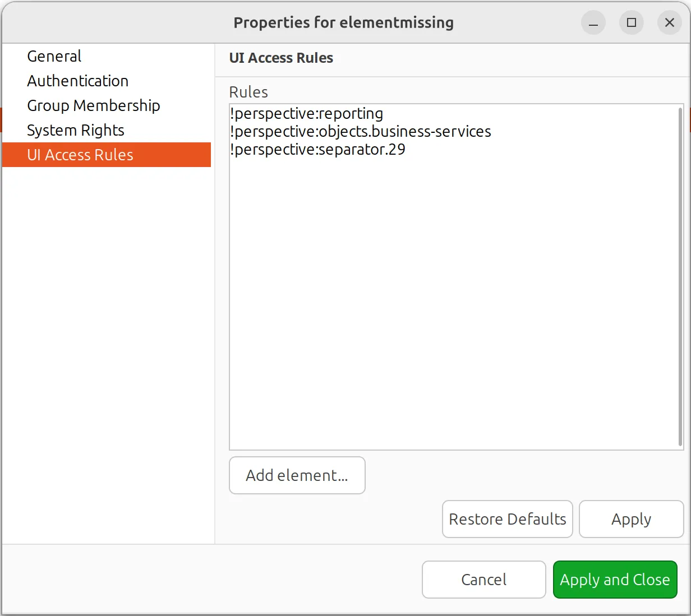Click the Rules section label
691x616 pixels.
point(248,91)
